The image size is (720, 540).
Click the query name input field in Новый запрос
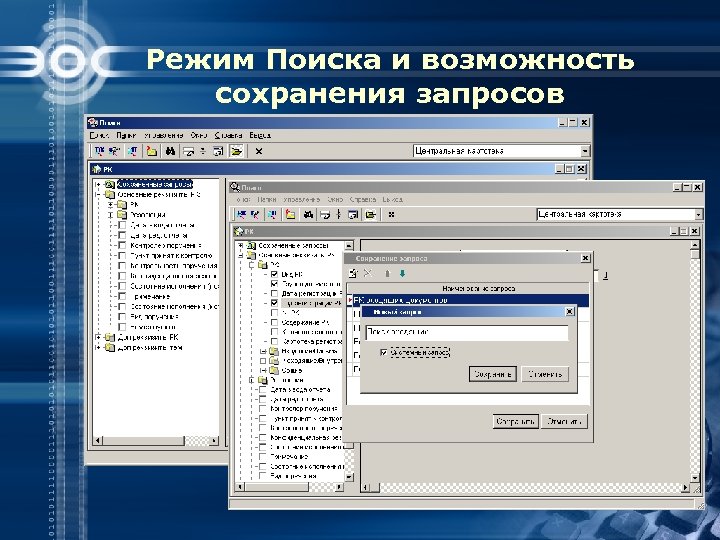(467, 332)
